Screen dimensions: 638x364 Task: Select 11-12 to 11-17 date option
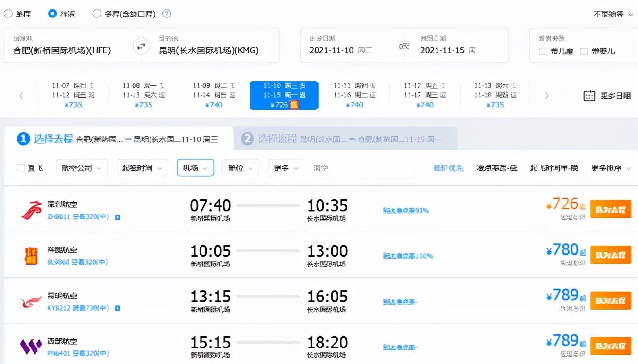(x=425, y=95)
